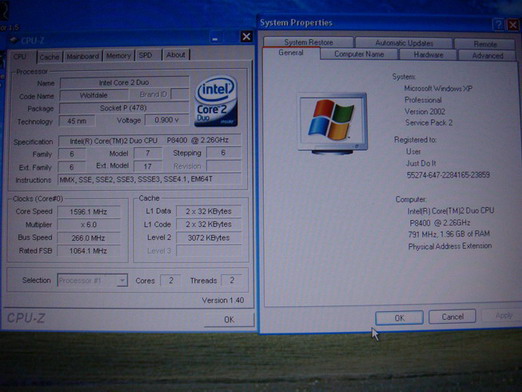Click the Package field 'Socket P (478)'
Viewport: 522px width, 392px height.
[124, 108]
